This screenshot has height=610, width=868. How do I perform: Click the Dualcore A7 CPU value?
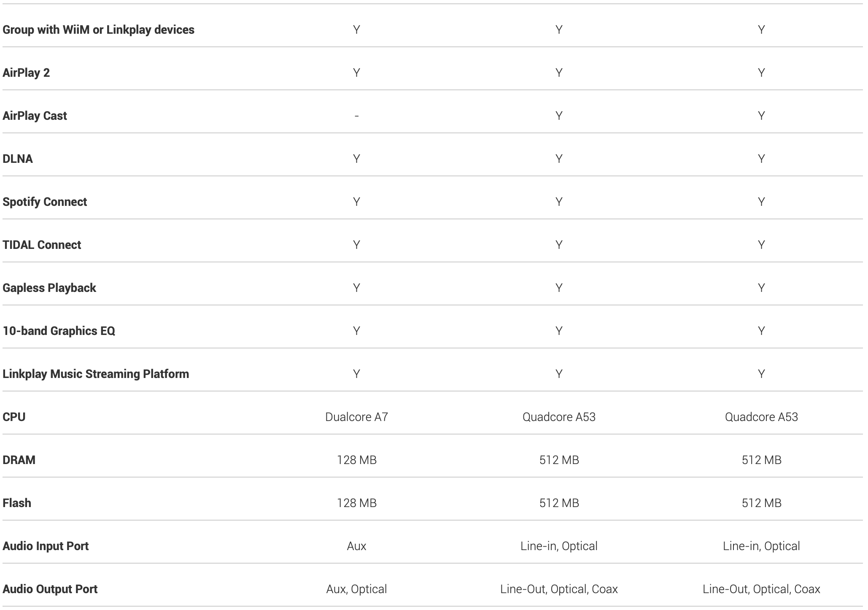pyautogui.click(x=356, y=417)
